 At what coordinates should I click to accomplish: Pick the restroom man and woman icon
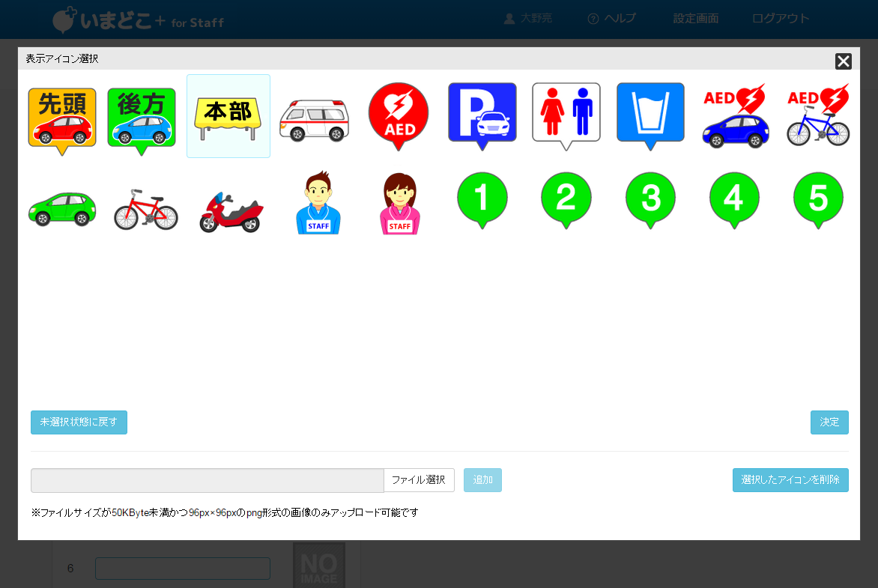[566, 115]
